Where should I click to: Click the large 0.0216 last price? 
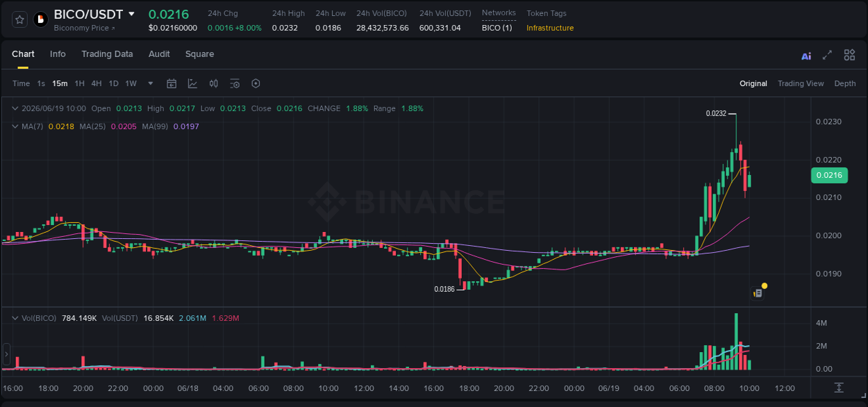tap(169, 14)
